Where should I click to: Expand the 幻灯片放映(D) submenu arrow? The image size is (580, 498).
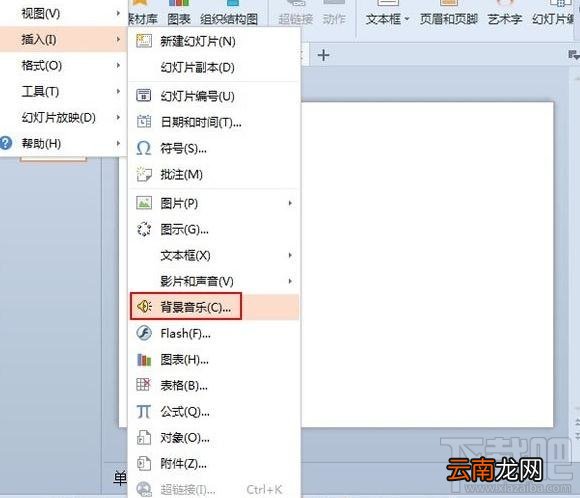118,117
